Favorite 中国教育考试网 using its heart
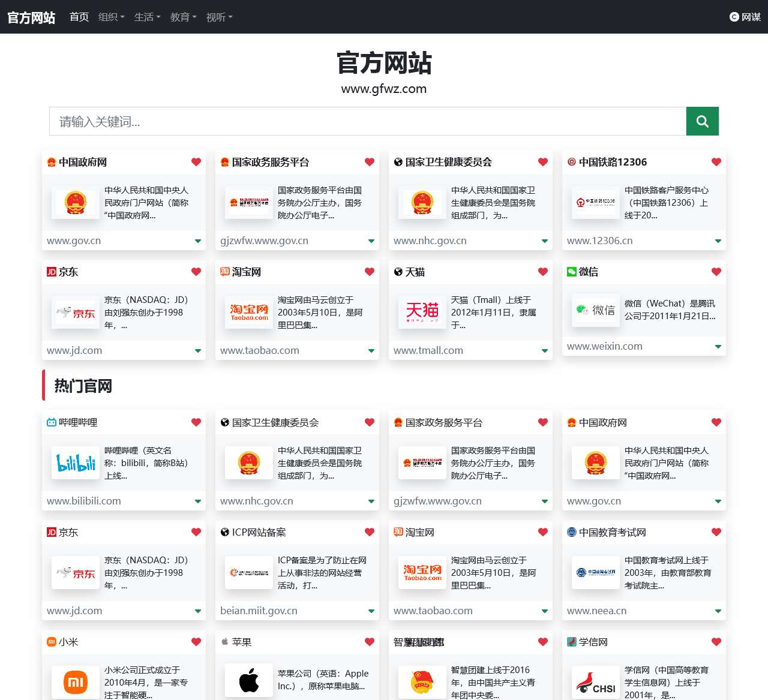Viewport: 768px width, 700px height. coord(716,532)
